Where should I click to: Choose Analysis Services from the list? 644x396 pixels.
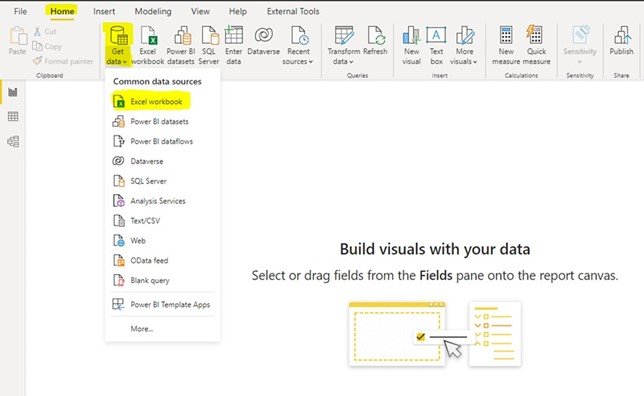click(x=162, y=201)
